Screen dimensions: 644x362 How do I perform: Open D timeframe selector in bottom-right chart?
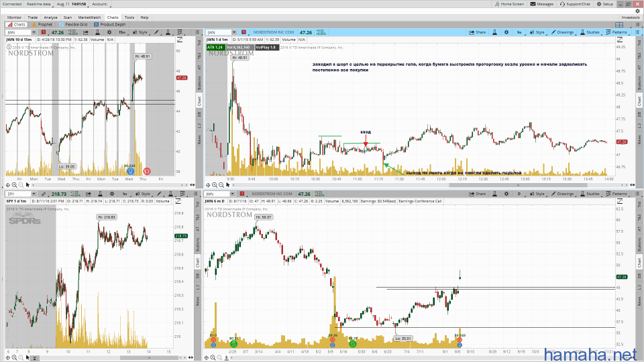point(519,194)
